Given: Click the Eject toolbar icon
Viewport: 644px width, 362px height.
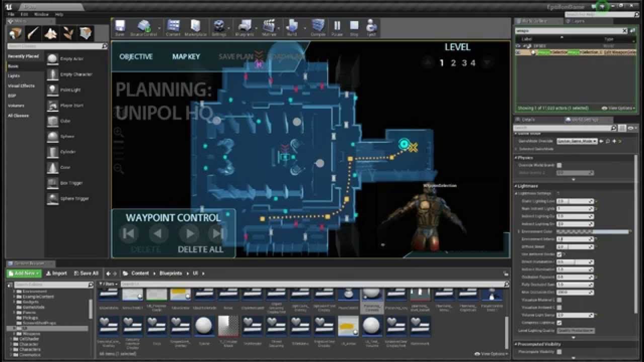Looking at the screenshot, I should [371, 28].
